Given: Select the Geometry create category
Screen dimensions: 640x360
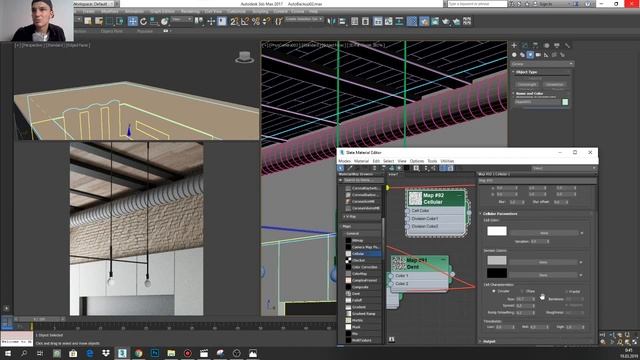Looking at the screenshot, I should (x=514, y=55).
